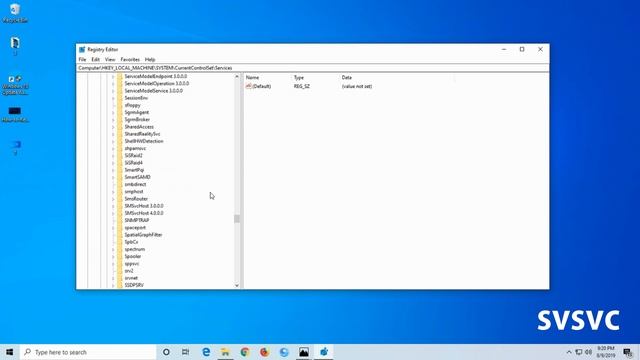Expand the SmartSAMD key arrow
This screenshot has height=360, width=640.
pos(113,177)
